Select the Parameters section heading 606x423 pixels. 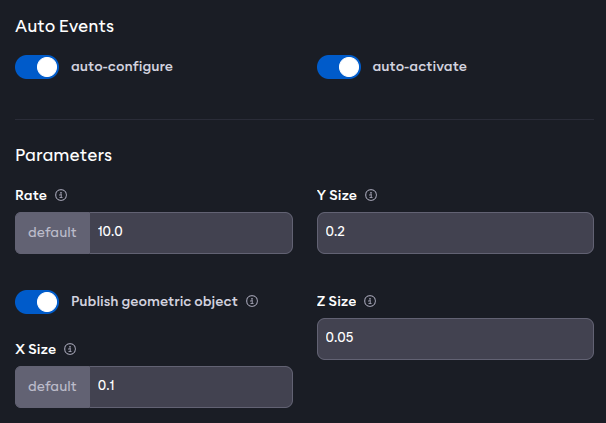click(x=64, y=155)
